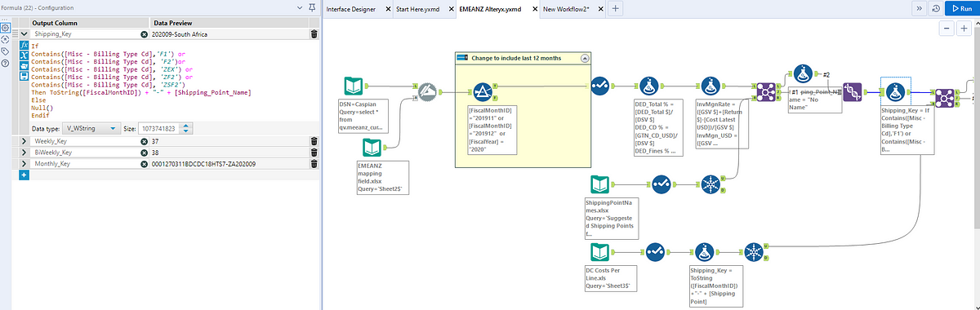Select the Unique tool in DC Costs row
Screen dimensions: 980x310
point(755,252)
